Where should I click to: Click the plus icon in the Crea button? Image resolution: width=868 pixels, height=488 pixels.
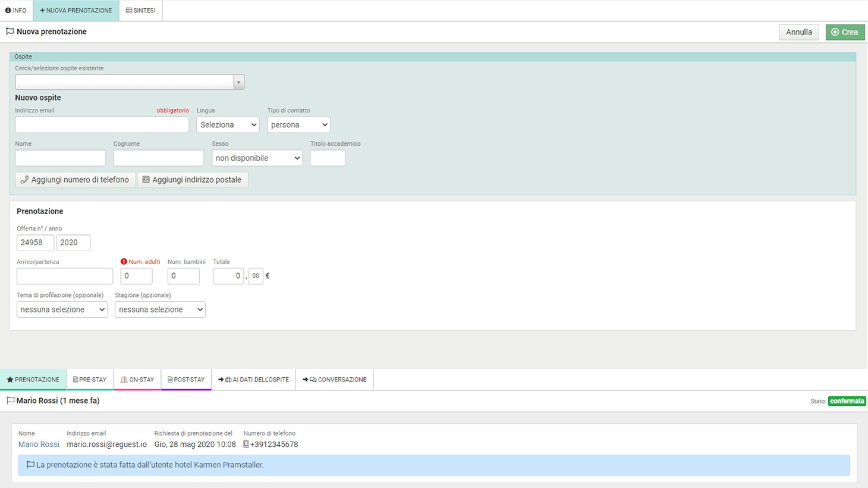point(835,32)
